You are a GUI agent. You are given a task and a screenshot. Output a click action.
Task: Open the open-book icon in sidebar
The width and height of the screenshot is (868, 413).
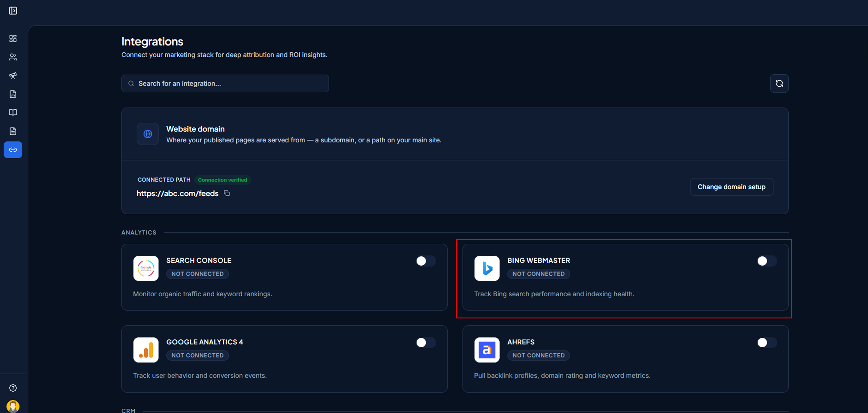[x=13, y=113]
